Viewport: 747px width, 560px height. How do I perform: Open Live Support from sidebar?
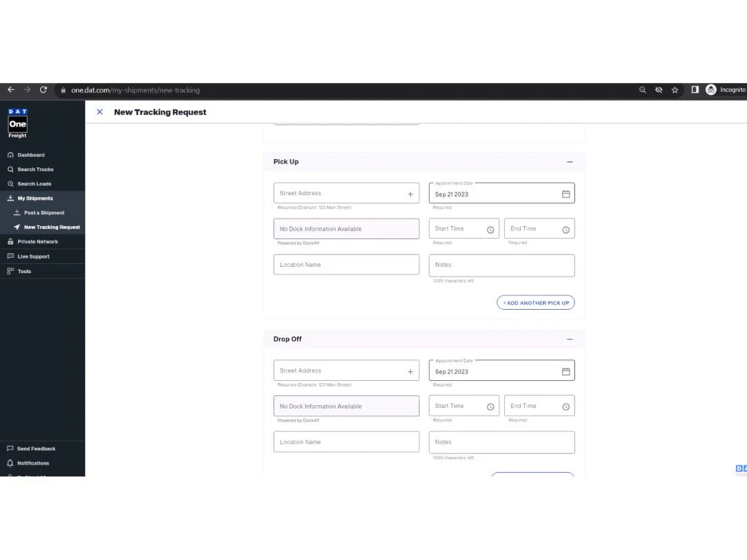(x=33, y=256)
